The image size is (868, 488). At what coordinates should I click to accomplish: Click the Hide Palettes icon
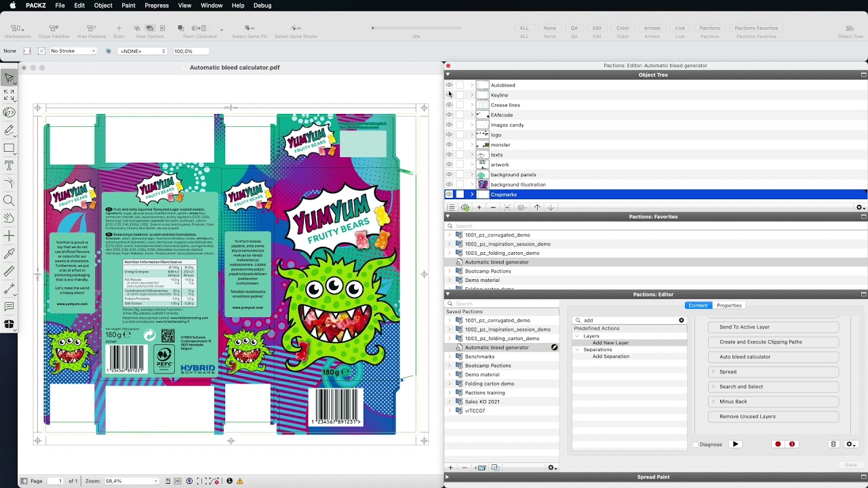[x=91, y=28]
